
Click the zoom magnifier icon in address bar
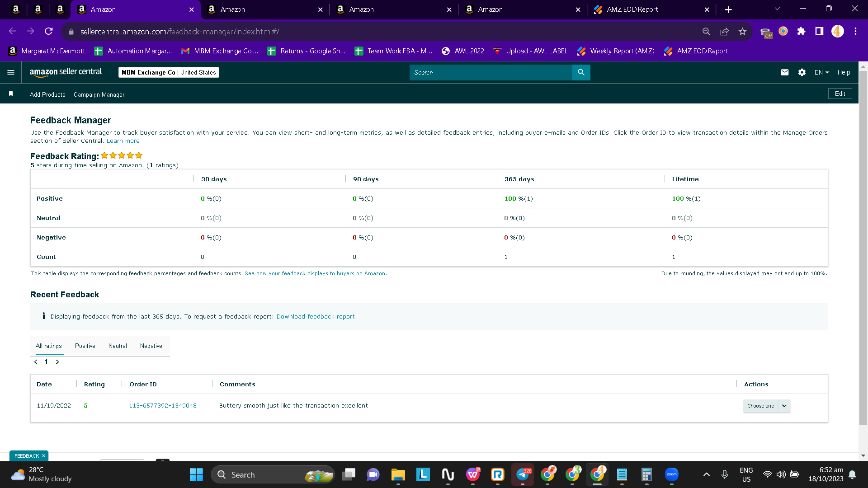pyautogui.click(x=706, y=31)
